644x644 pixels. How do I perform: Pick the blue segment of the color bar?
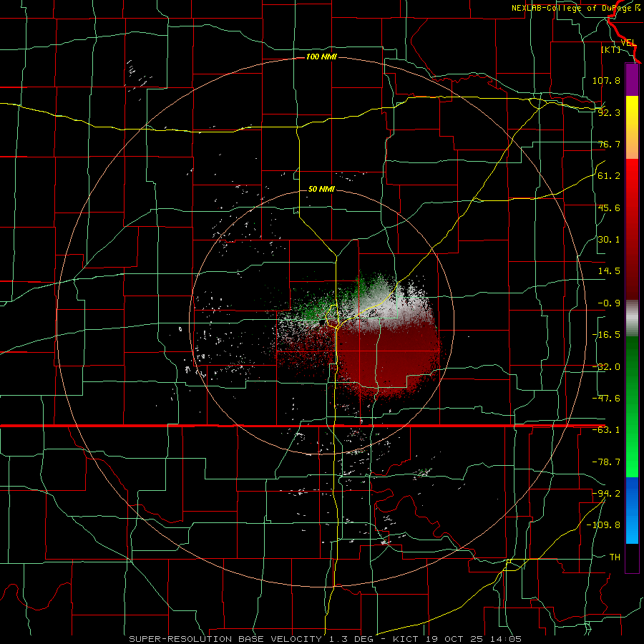coord(632,510)
